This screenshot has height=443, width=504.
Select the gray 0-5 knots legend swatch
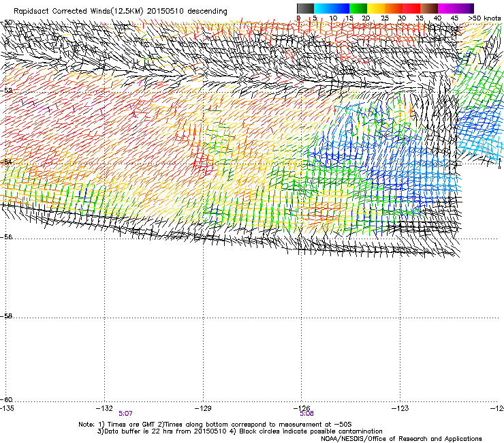click(x=305, y=8)
